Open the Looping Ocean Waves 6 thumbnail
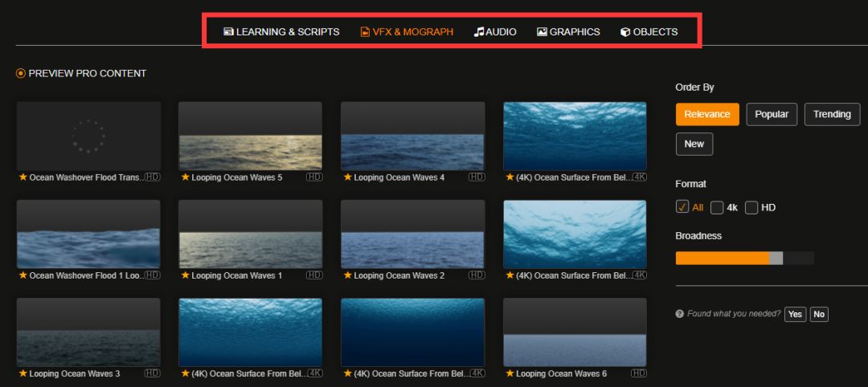Screen dimensions: 868x387 point(575,333)
